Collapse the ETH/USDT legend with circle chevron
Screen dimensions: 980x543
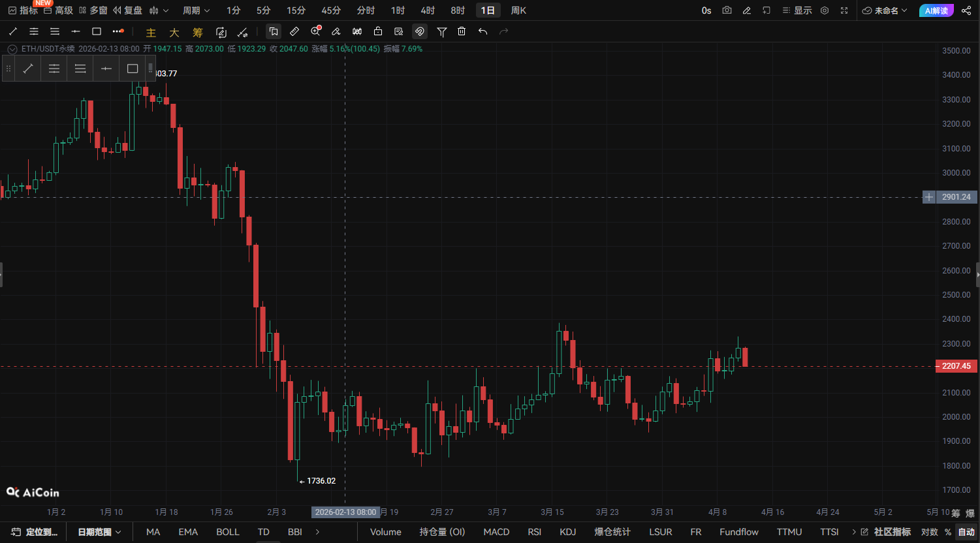point(12,49)
